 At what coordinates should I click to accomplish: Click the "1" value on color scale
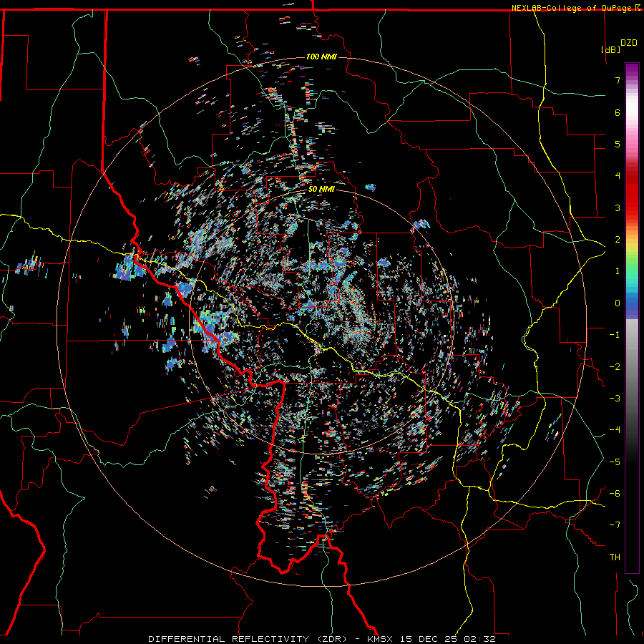(618, 271)
